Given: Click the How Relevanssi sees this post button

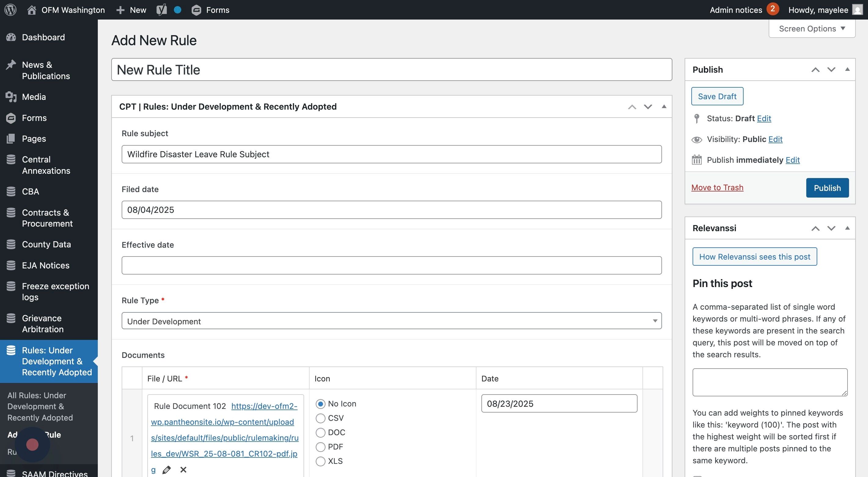Looking at the screenshot, I should (x=754, y=257).
